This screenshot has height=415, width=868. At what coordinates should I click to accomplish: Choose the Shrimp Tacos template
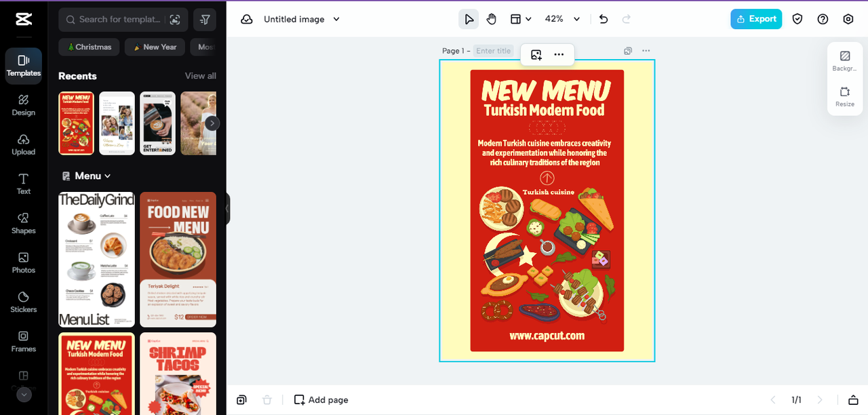click(178, 373)
